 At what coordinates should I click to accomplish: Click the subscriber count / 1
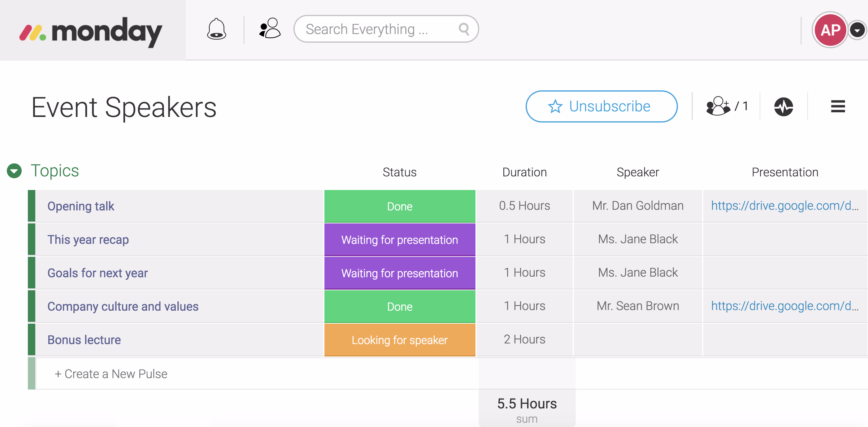point(741,106)
